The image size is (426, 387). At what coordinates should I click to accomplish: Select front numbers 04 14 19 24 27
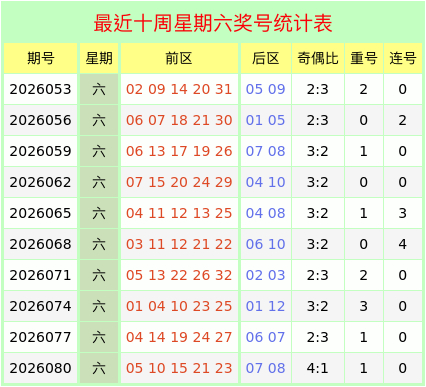[x=179, y=337]
